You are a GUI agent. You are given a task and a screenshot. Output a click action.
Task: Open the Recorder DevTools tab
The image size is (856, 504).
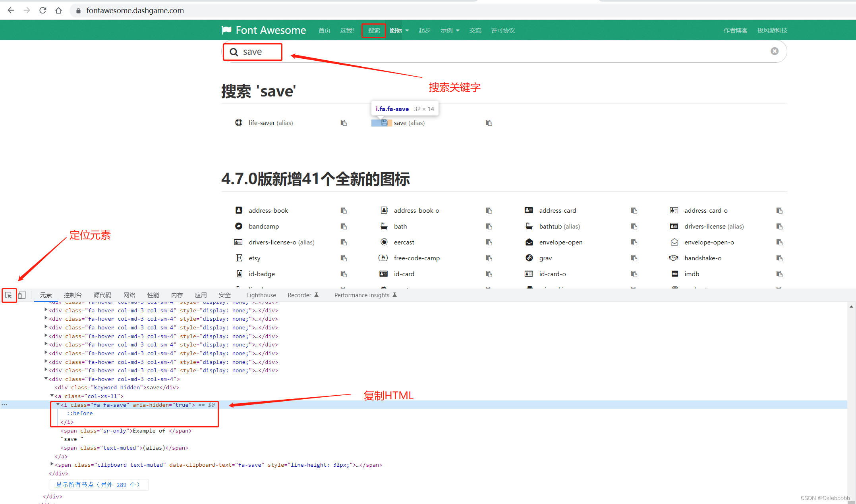[303, 295]
